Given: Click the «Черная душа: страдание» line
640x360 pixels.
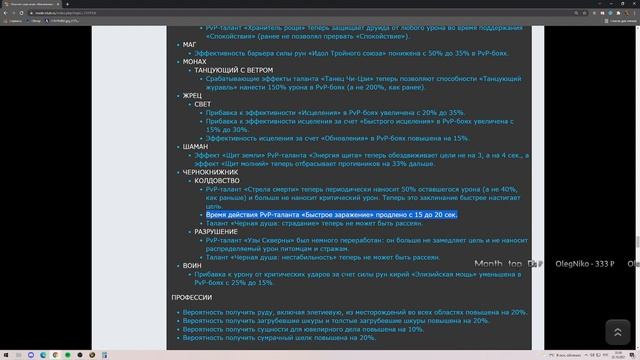Looking at the screenshot, I should [x=314, y=223].
